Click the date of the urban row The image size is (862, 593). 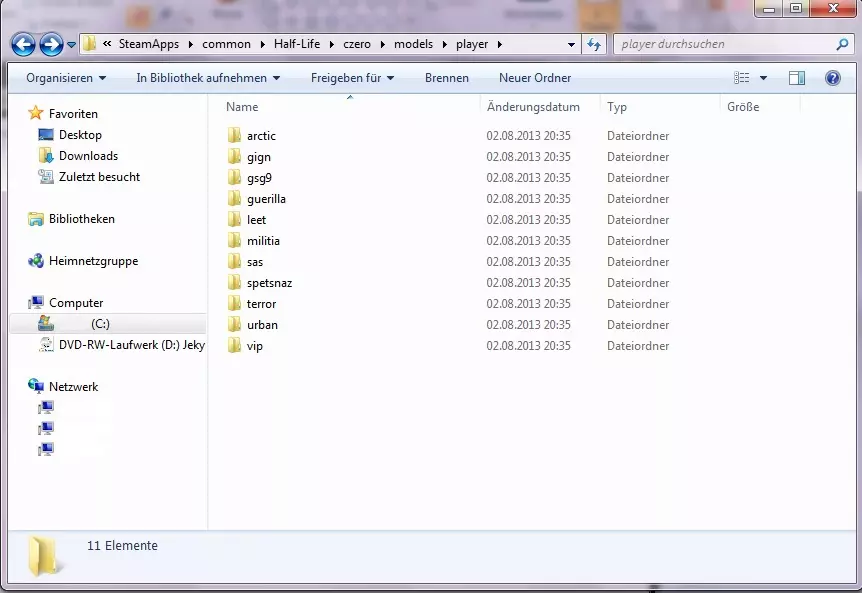point(528,325)
